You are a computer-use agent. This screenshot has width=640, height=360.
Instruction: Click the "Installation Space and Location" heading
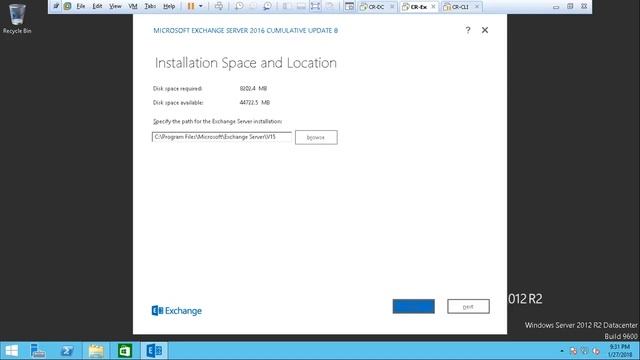coord(246,63)
